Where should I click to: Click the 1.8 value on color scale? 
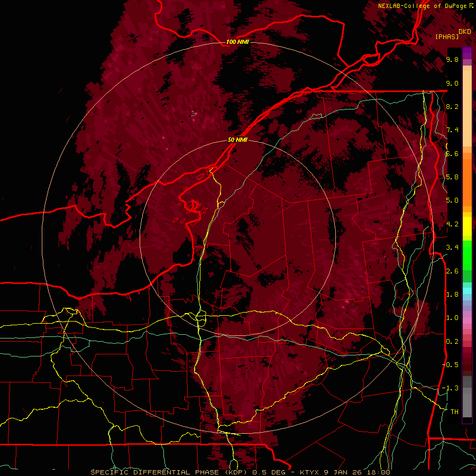coord(452,295)
